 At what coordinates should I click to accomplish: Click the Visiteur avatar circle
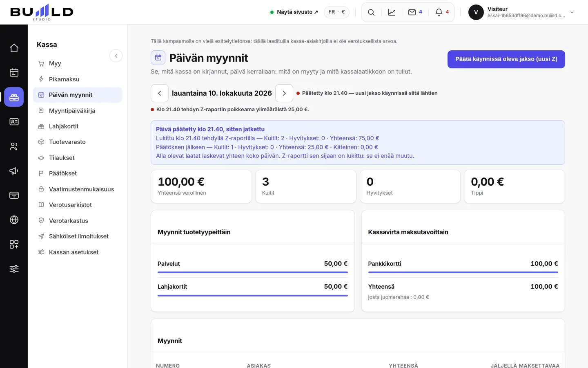(x=476, y=12)
